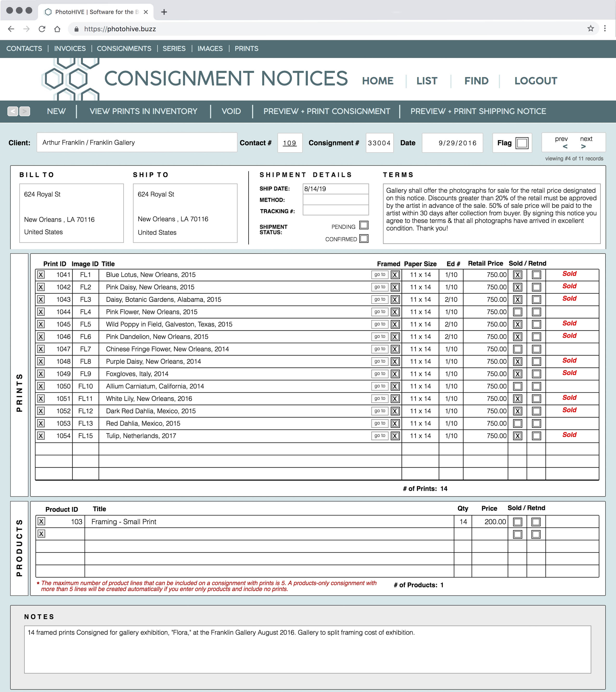Viewport: 616px width, 692px height.
Task: Delete print row 1041 with X icon
Action: click(x=41, y=275)
